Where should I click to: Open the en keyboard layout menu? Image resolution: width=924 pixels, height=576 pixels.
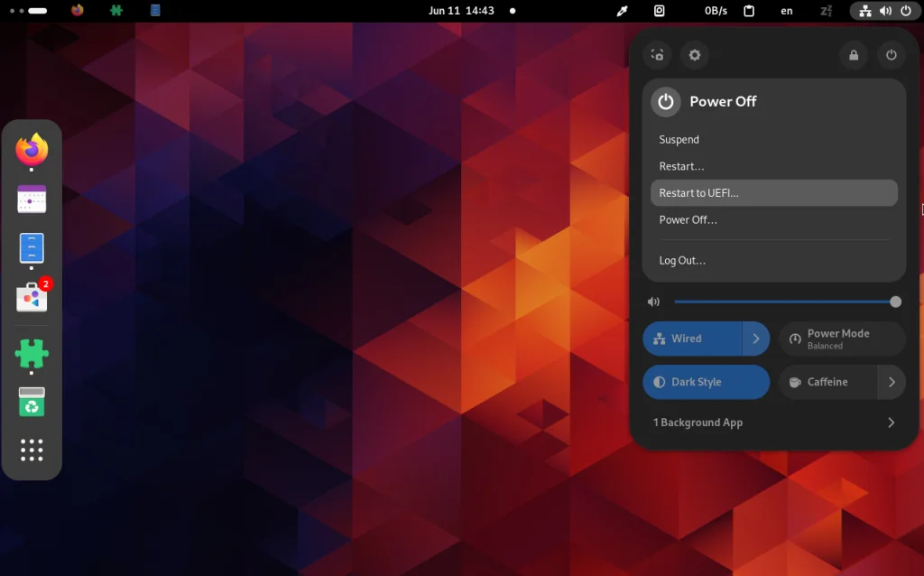tap(787, 11)
